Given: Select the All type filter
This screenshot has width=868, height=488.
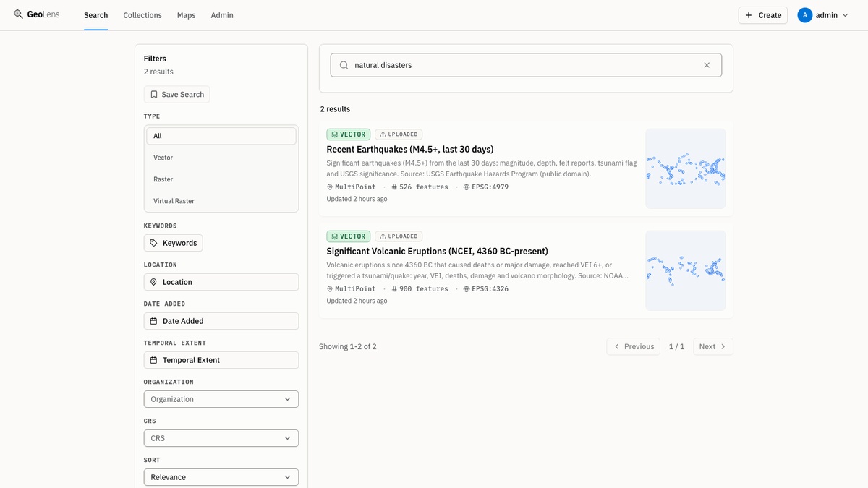Looking at the screenshot, I should coord(221,136).
